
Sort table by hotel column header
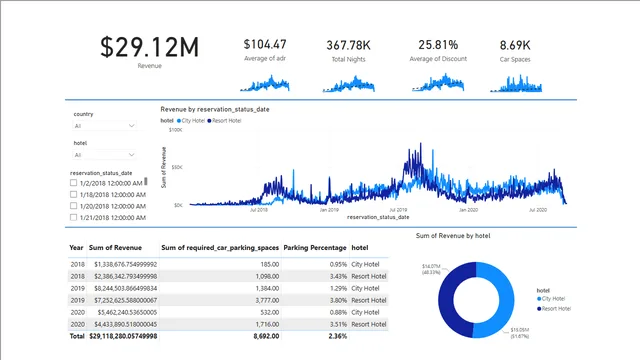coord(360,248)
